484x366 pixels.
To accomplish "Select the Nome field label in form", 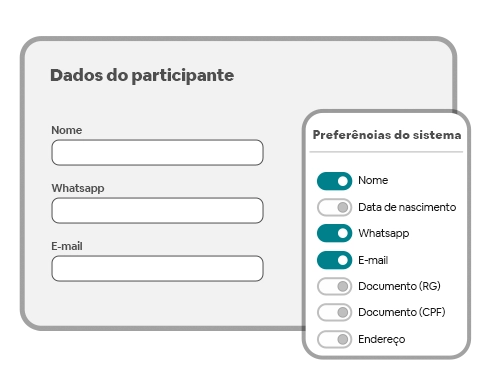I will 67,130.
